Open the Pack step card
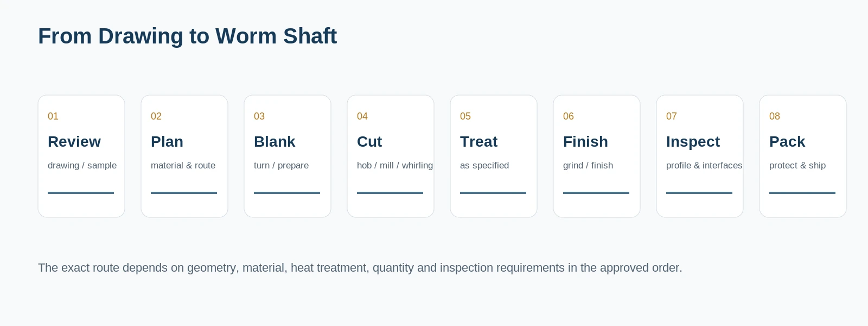This screenshot has height=326, width=868. (803, 156)
